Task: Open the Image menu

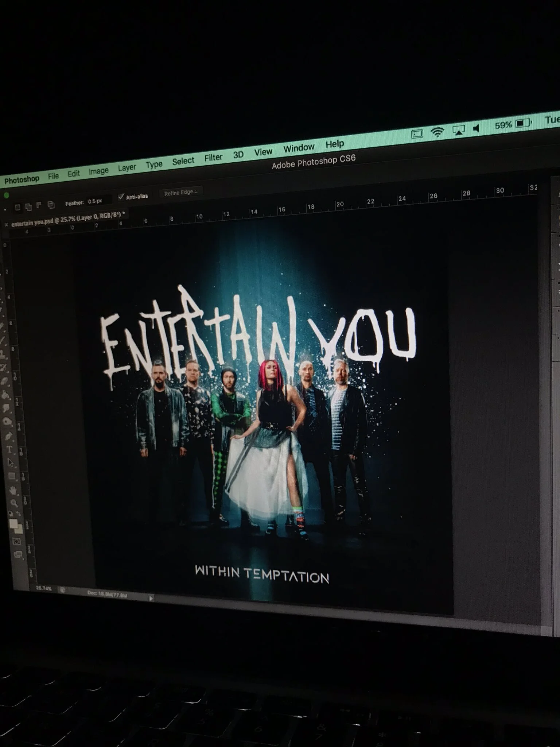Action: coord(98,171)
